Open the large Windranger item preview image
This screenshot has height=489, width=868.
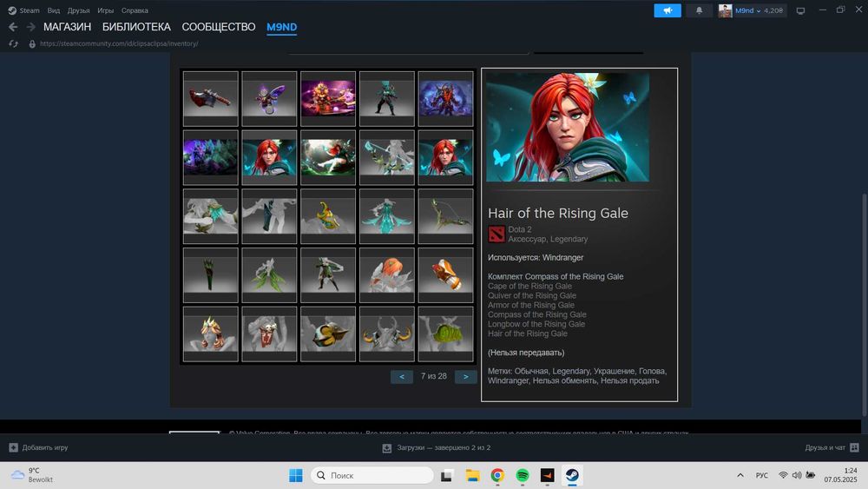coord(568,127)
